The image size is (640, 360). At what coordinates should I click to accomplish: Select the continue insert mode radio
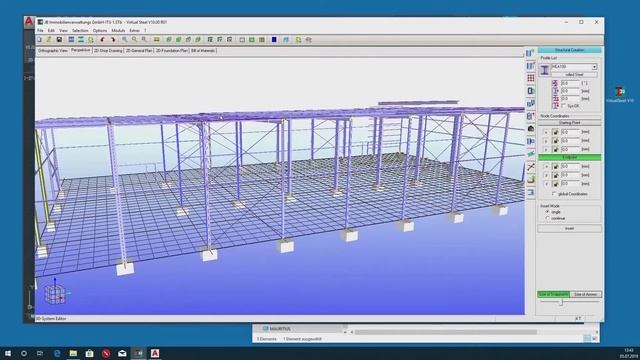(548, 218)
